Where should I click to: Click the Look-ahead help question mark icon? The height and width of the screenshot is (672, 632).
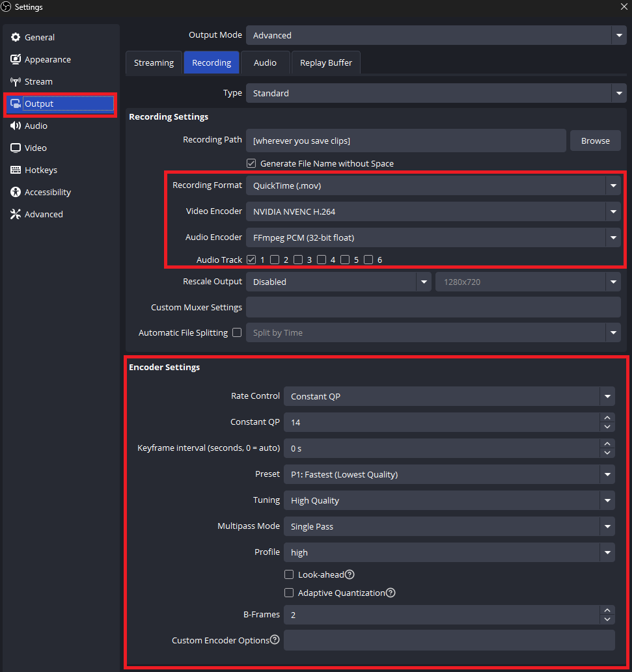coord(350,575)
